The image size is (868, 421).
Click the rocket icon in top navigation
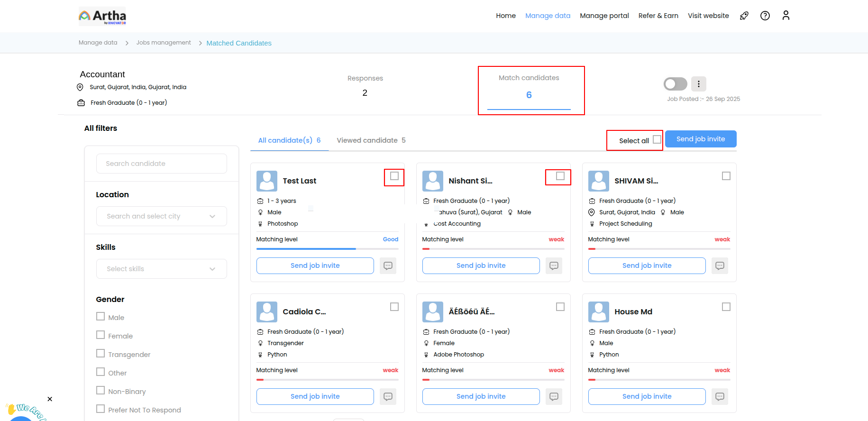[744, 16]
